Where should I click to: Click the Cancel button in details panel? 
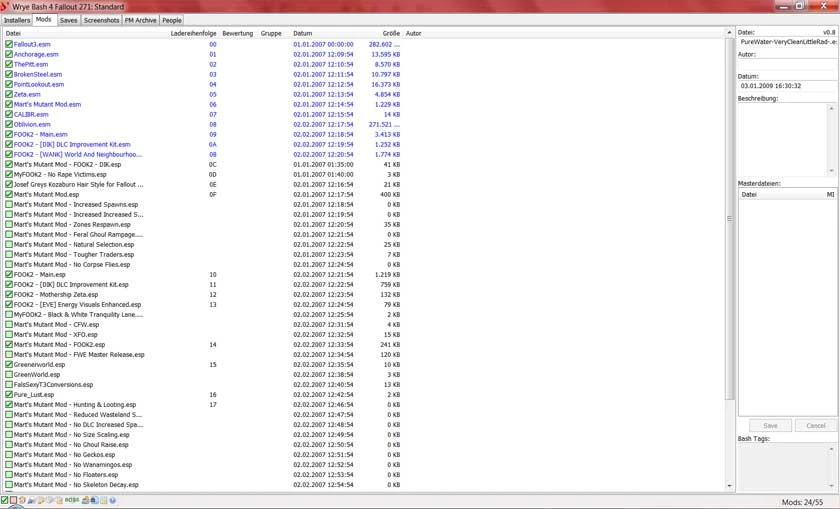815,425
